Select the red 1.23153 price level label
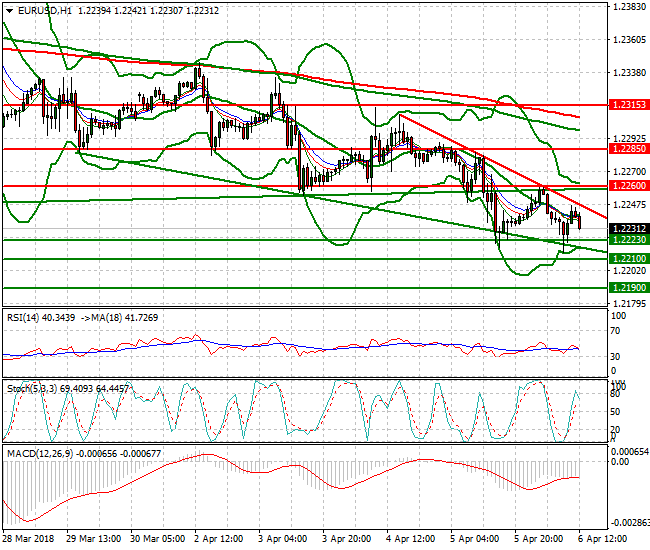 tap(629, 105)
